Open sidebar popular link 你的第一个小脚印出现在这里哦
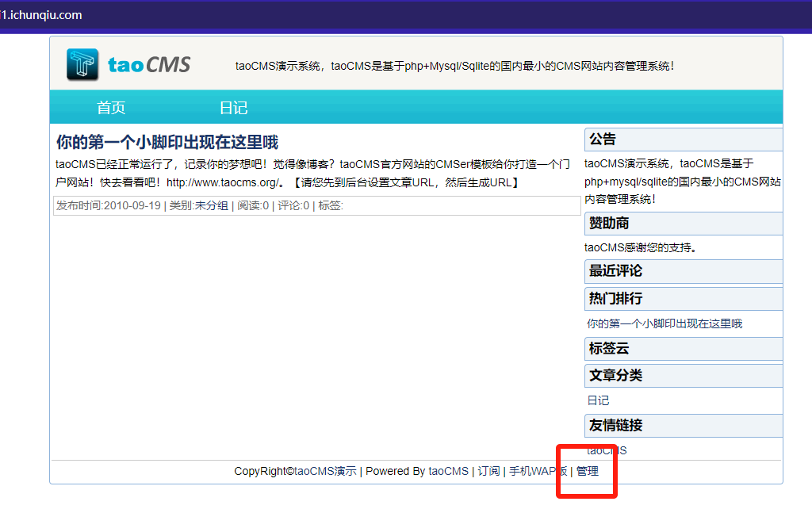 point(665,323)
